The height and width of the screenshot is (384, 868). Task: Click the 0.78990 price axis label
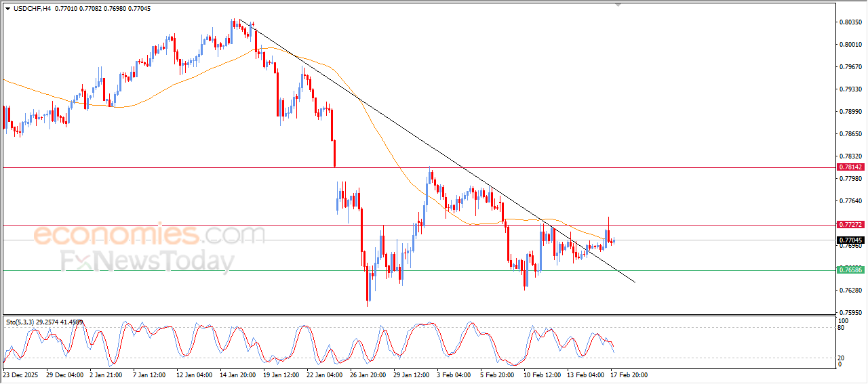click(x=850, y=112)
